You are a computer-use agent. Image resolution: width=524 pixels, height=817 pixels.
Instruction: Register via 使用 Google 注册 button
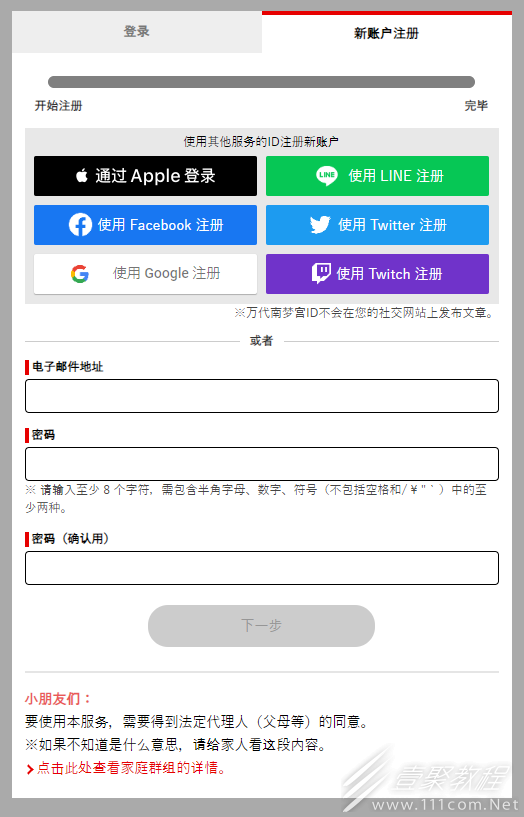(x=145, y=274)
